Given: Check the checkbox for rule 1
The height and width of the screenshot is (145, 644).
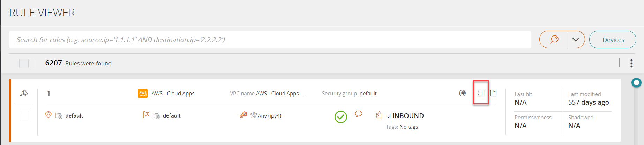Looking at the screenshot, I should [24, 115].
